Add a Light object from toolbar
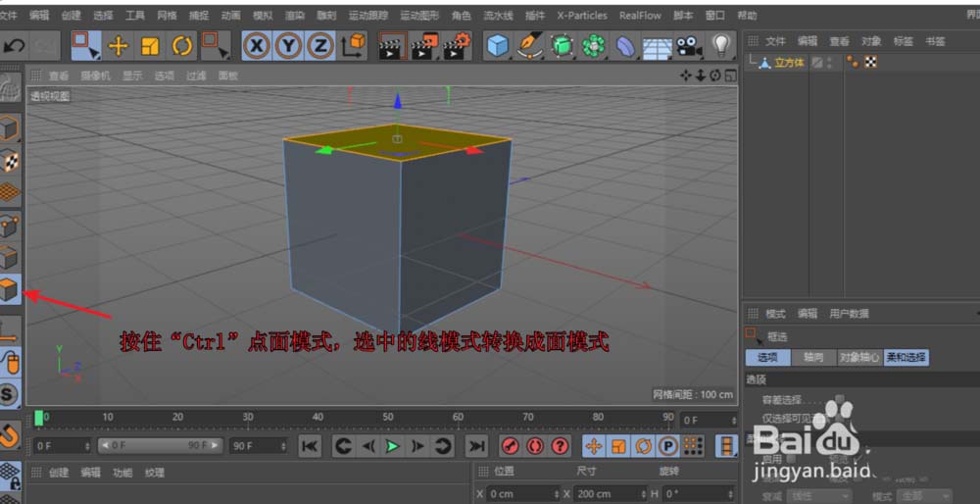 coord(721,45)
